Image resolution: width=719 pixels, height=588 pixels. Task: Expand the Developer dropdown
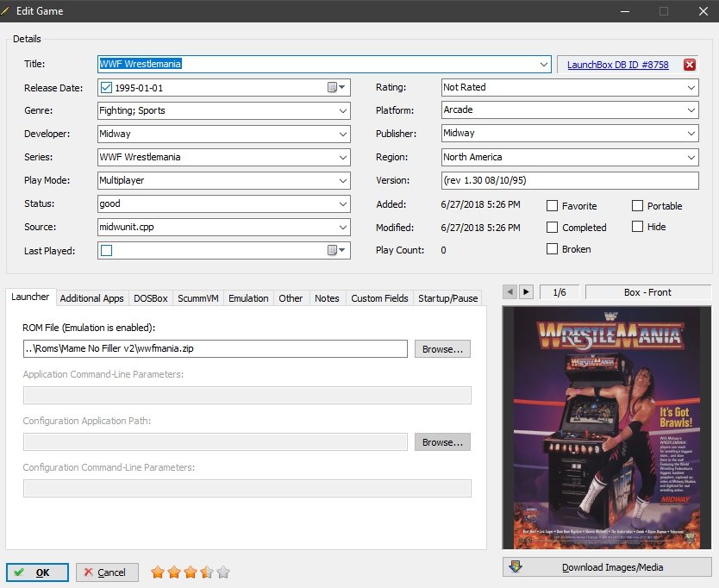[343, 134]
